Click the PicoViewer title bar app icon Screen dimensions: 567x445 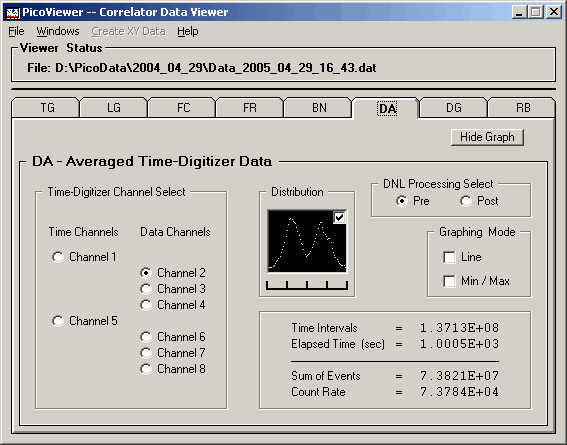pos(13,13)
